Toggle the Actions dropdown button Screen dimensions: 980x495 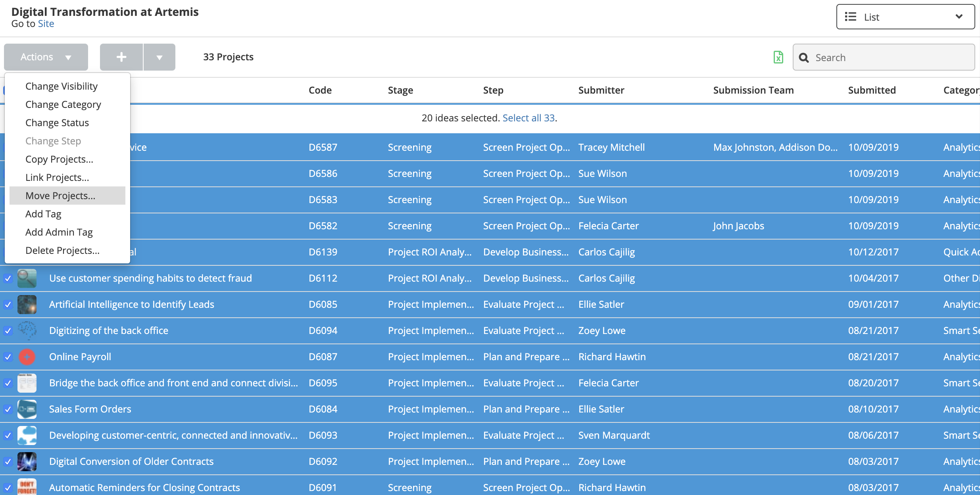tap(46, 57)
